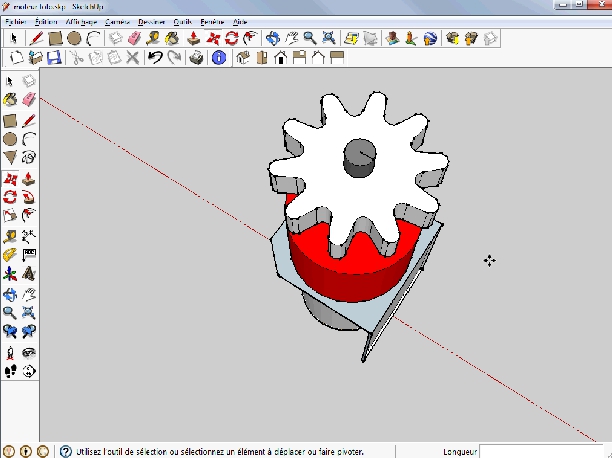The height and width of the screenshot is (458, 612).
Task: Activate the Orbit tool in top toolbar
Action: [x=273, y=38]
